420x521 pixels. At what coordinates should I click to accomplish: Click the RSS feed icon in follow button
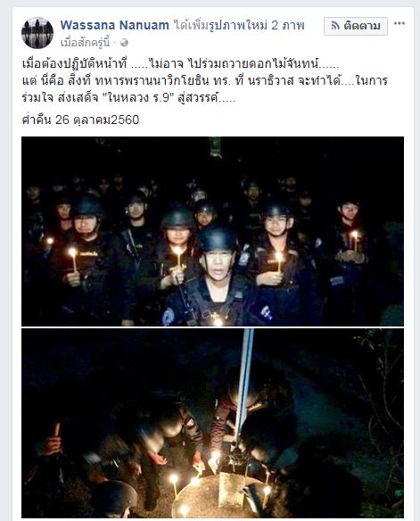pos(335,26)
